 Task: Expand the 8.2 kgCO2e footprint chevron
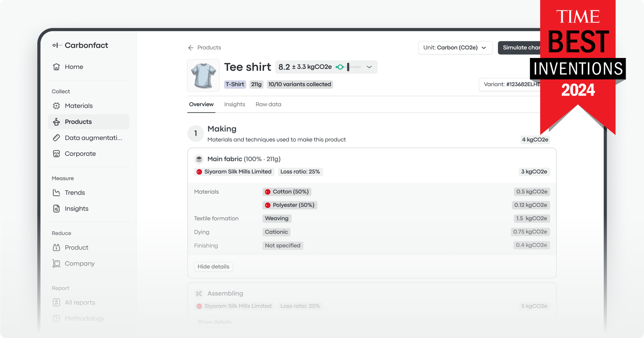click(x=369, y=67)
